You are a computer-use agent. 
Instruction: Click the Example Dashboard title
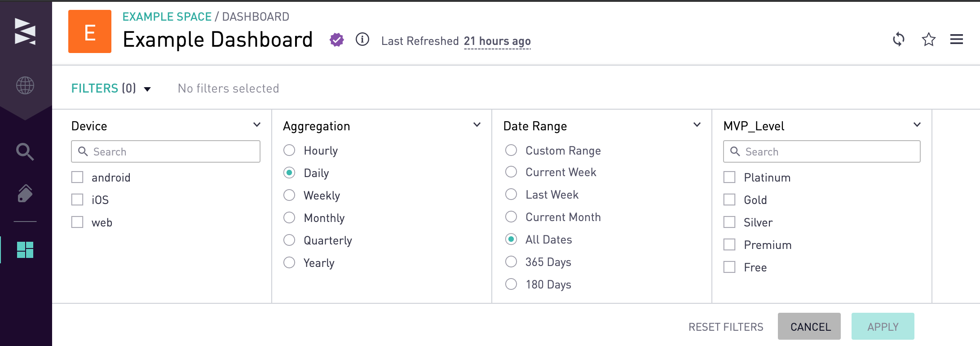218,40
